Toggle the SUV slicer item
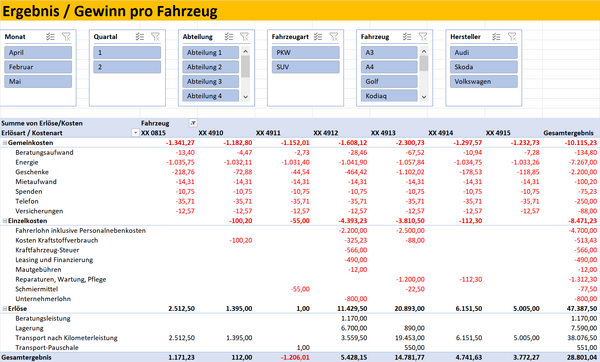This screenshot has height=362, width=600. coord(305,67)
